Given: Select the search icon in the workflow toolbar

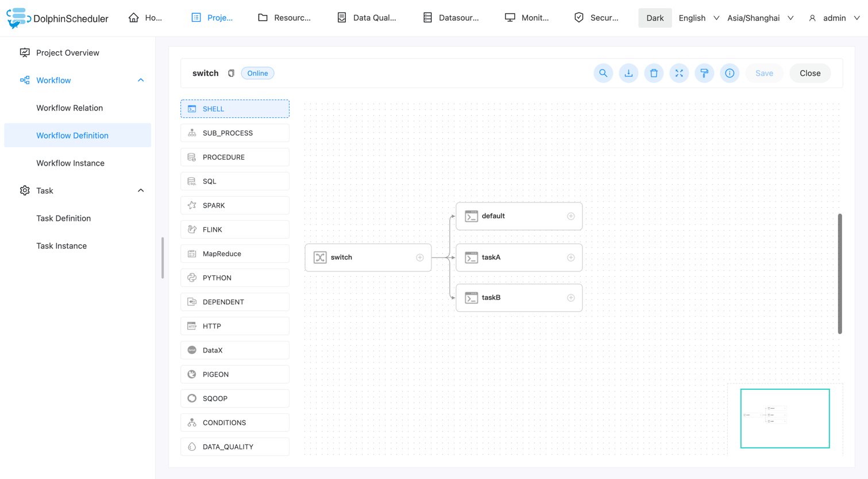Looking at the screenshot, I should pyautogui.click(x=603, y=73).
